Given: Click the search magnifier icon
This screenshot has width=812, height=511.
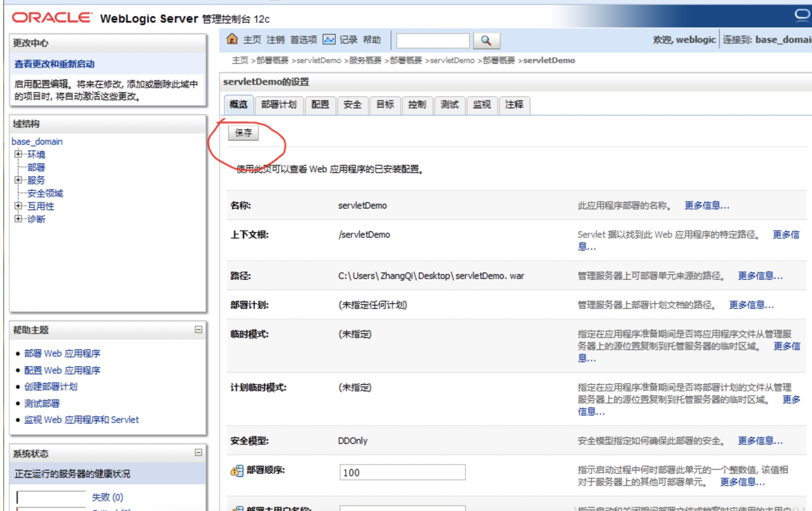Looking at the screenshot, I should point(485,40).
